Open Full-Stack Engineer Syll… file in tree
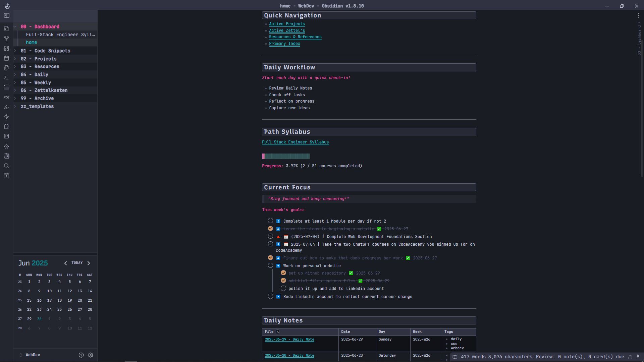 (60, 35)
